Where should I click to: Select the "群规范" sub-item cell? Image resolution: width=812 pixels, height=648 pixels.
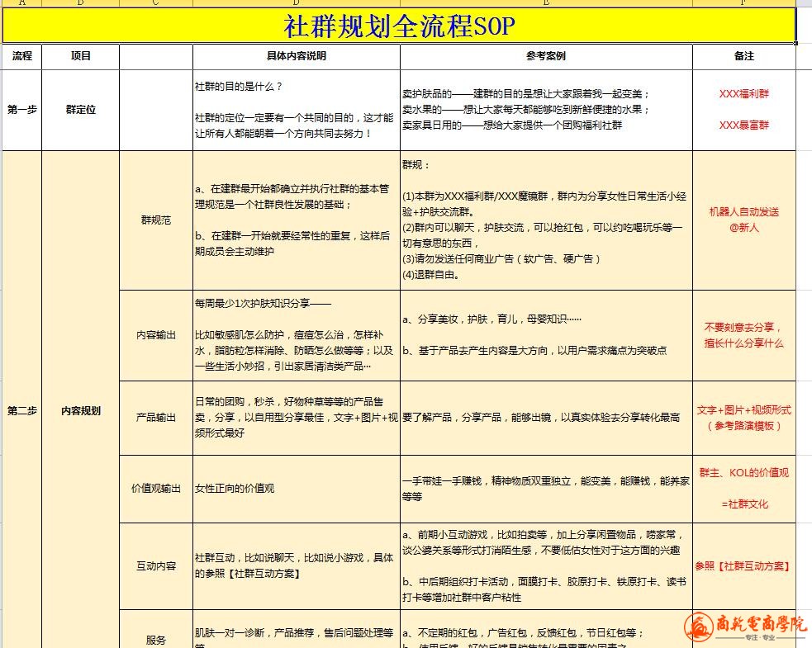pos(156,220)
